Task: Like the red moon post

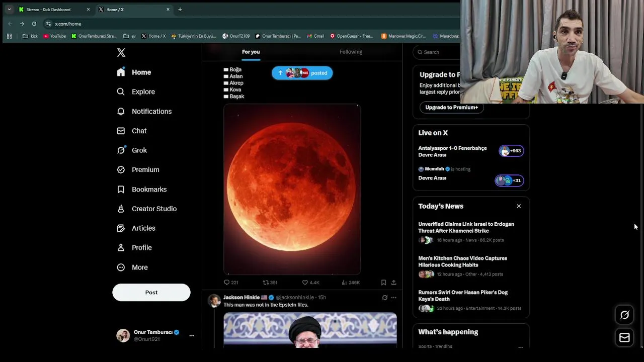Action: [310, 283]
